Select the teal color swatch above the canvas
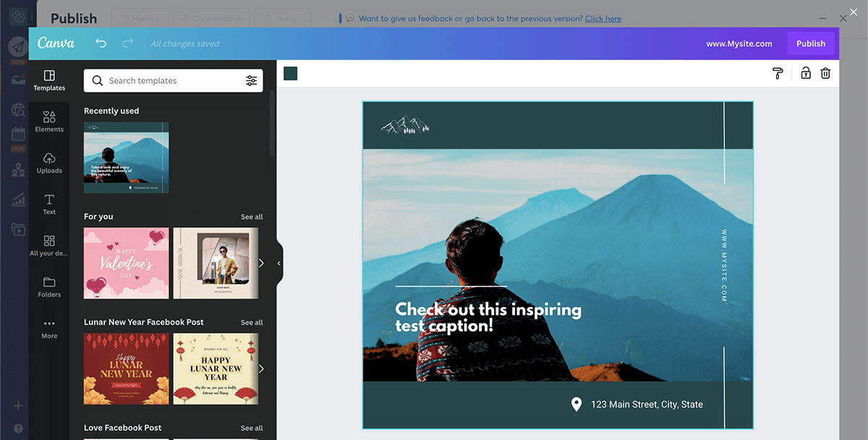This screenshot has width=868, height=440. point(292,73)
